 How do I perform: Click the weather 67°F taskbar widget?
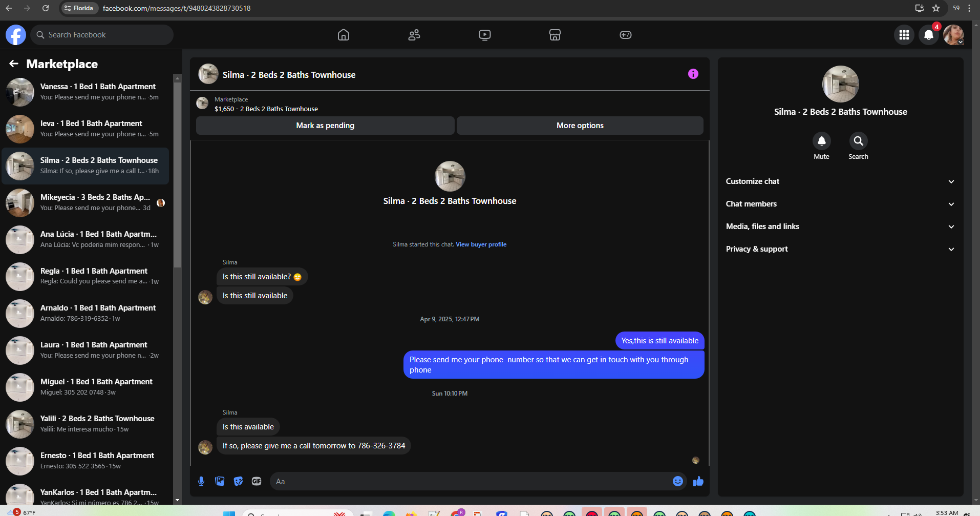(20, 512)
